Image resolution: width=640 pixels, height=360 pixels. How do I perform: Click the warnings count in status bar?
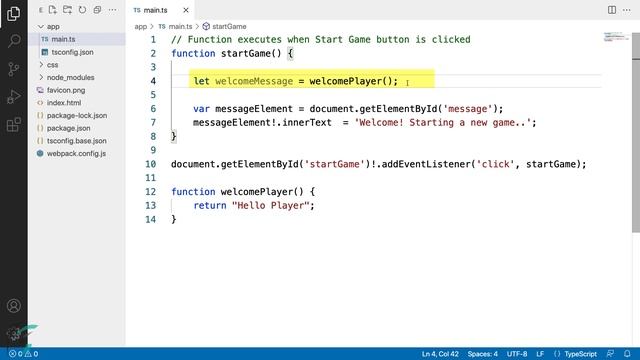click(31, 354)
